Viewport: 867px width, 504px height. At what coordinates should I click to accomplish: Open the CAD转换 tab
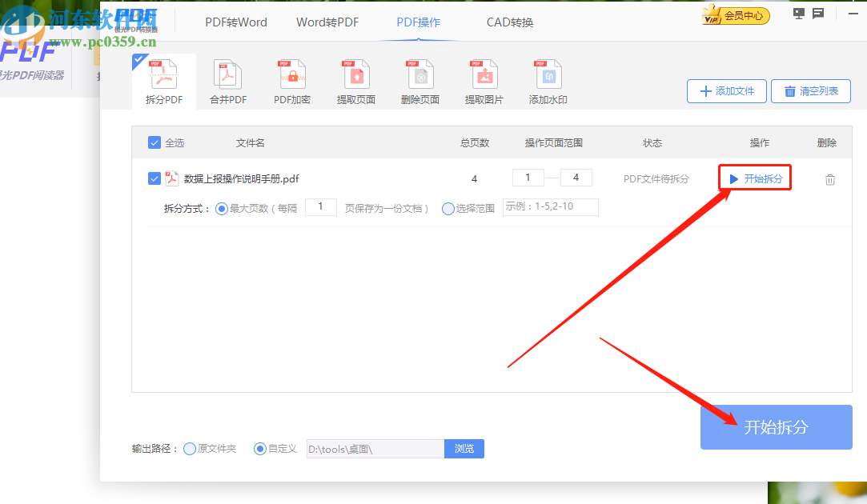pyautogui.click(x=509, y=22)
